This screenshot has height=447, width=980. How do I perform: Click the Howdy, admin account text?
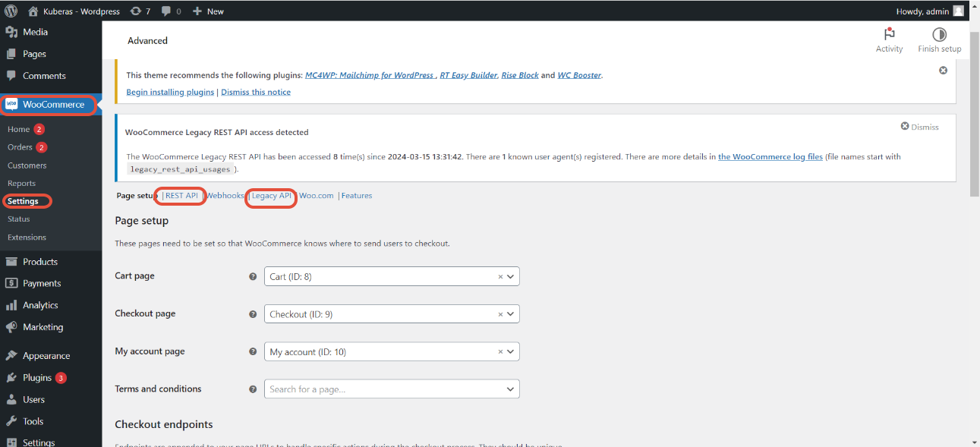pyautogui.click(x=922, y=11)
